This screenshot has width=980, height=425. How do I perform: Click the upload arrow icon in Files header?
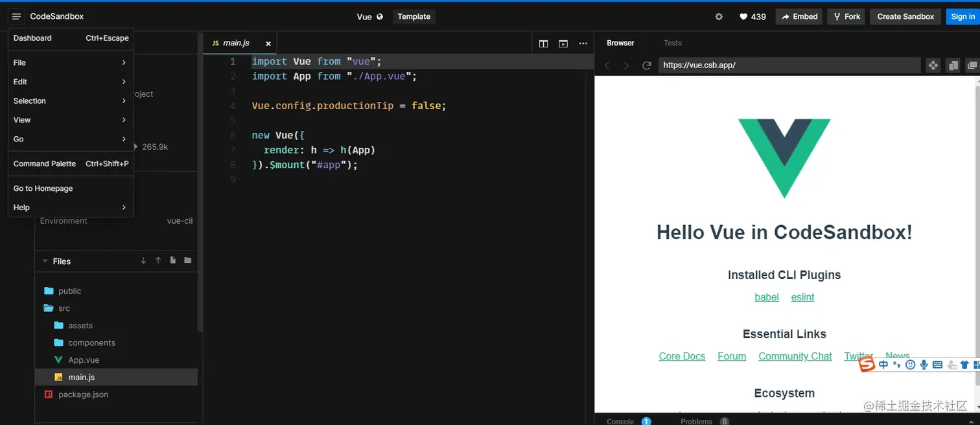coord(158,261)
